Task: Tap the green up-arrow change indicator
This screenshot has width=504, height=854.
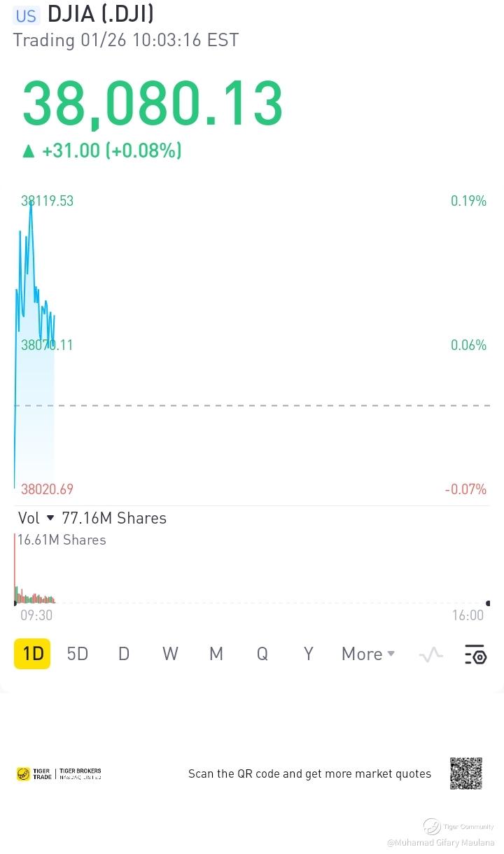Action: (28, 150)
